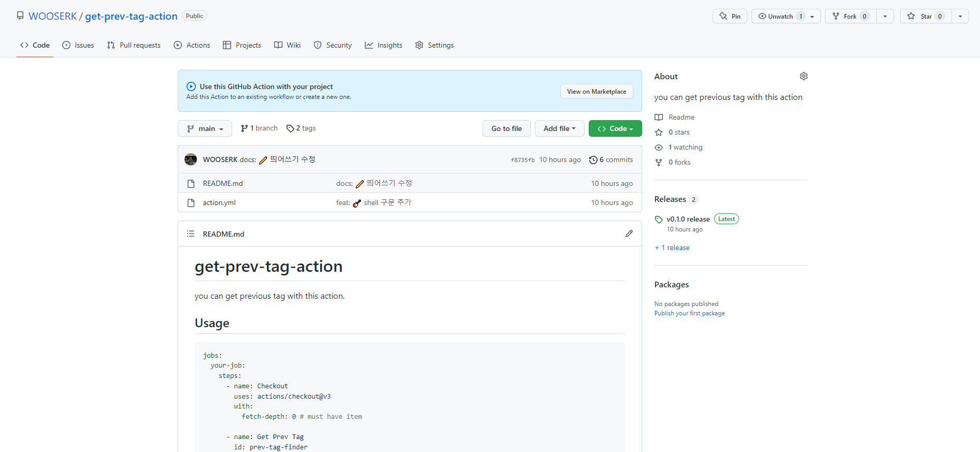Image resolution: width=980 pixels, height=452 pixels.
Task: Click the book icon beside Readme in About
Action: (659, 117)
